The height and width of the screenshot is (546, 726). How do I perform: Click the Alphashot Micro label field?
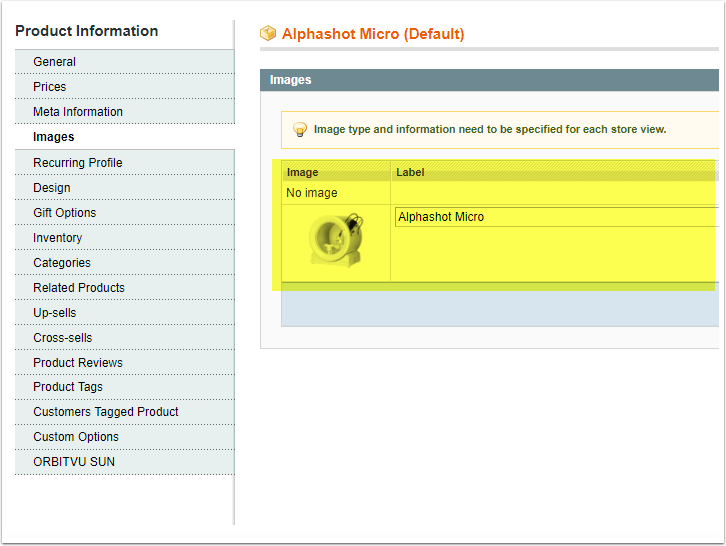click(557, 217)
